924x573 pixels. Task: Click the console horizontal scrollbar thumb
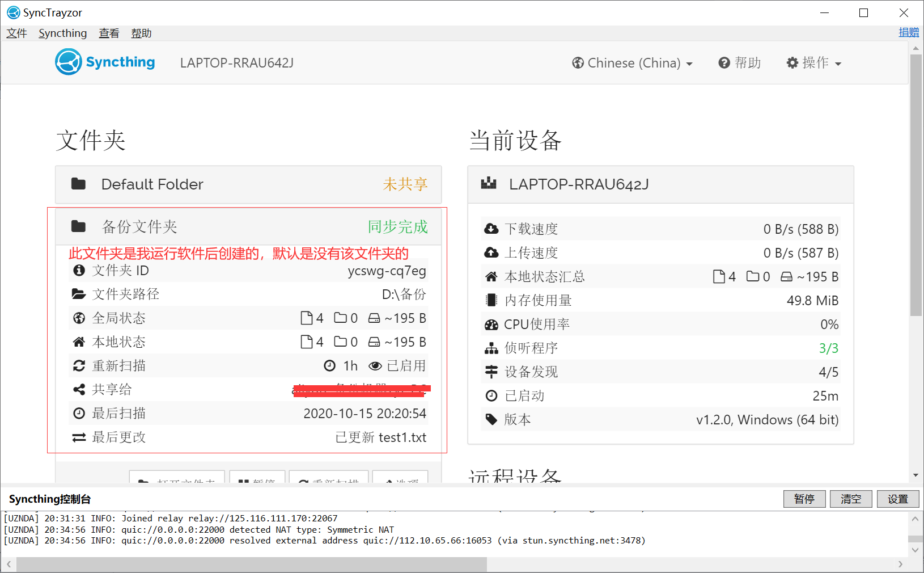pyautogui.click(x=252, y=564)
